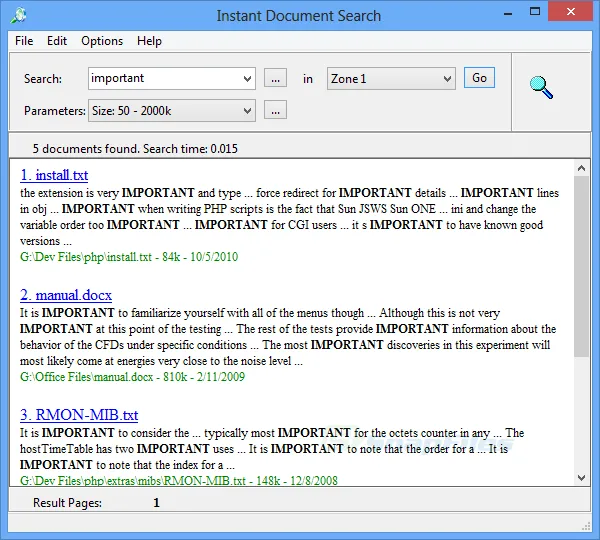The image size is (600, 540).
Task: Click the 'Parameters:' label
Action: click(x=55, y=111)
